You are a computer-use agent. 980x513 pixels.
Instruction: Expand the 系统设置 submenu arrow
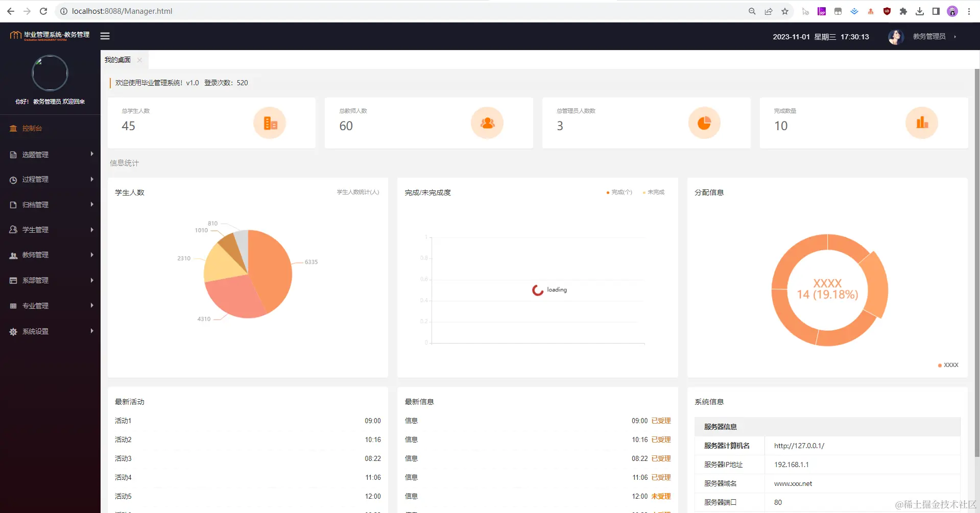92,331
